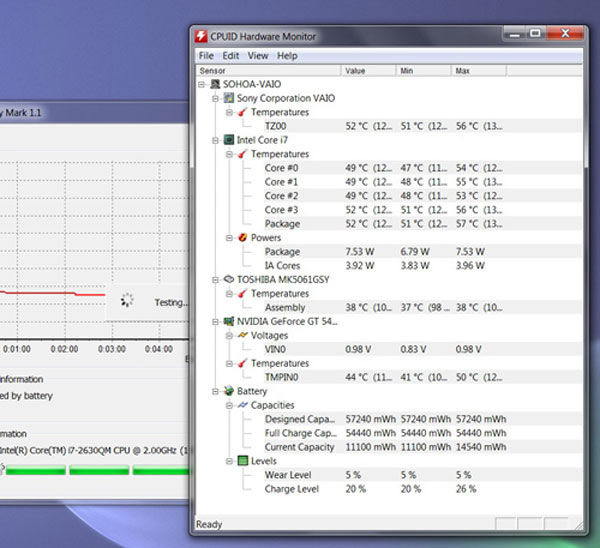Viewport: 600px width, 548px height.
Task: Collapse the Intel Core i7 tree node
Action: pos(215,141)
